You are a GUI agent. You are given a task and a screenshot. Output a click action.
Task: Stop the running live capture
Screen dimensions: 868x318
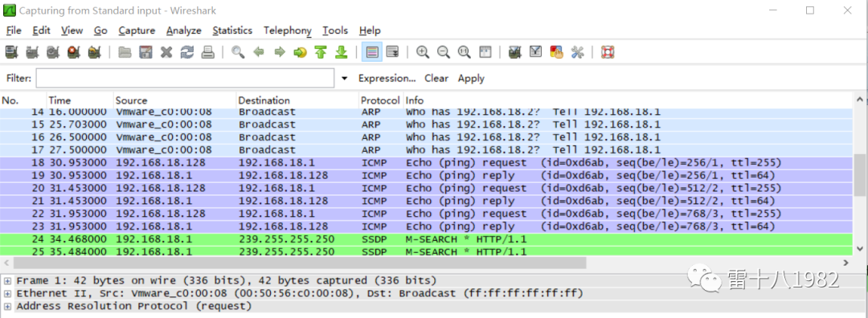pyautogui.click(x=74, y=52)
